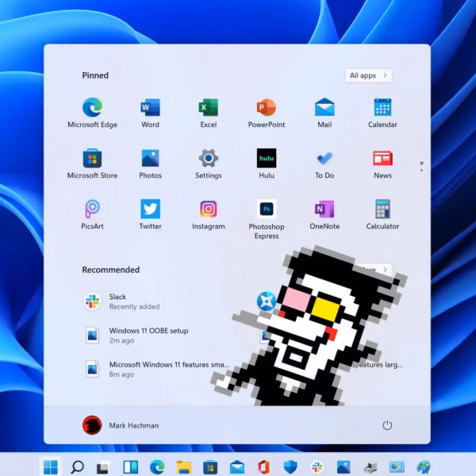Launch Word from the pinned grid

point(150,113)
